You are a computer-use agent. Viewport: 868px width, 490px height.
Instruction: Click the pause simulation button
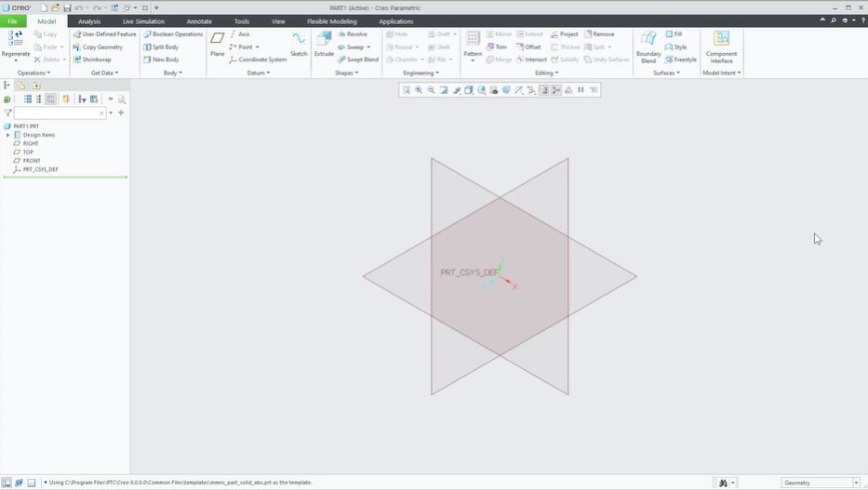[581, 90]
